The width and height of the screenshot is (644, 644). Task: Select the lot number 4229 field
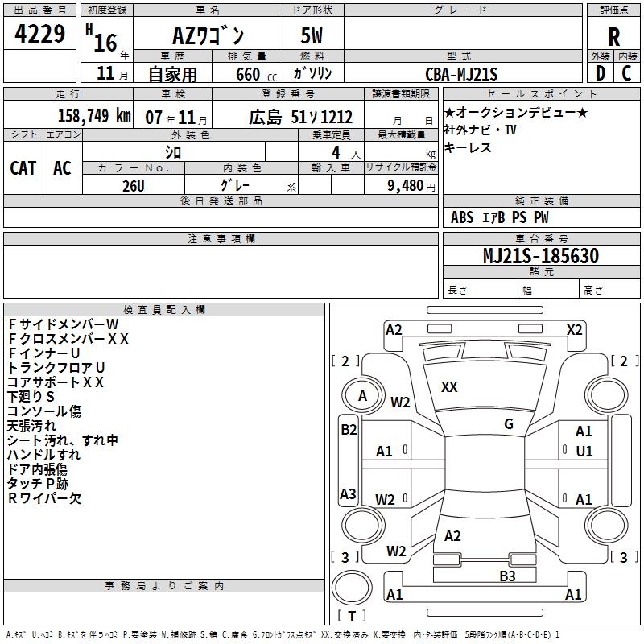39,33
